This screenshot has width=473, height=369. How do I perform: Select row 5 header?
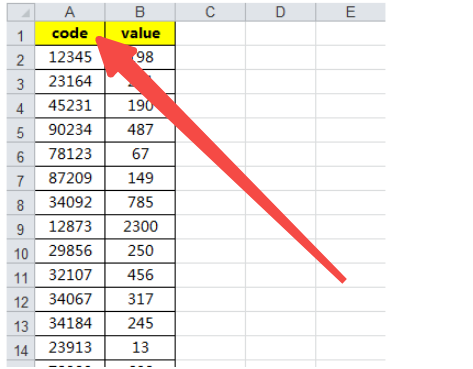coord(21,130)
